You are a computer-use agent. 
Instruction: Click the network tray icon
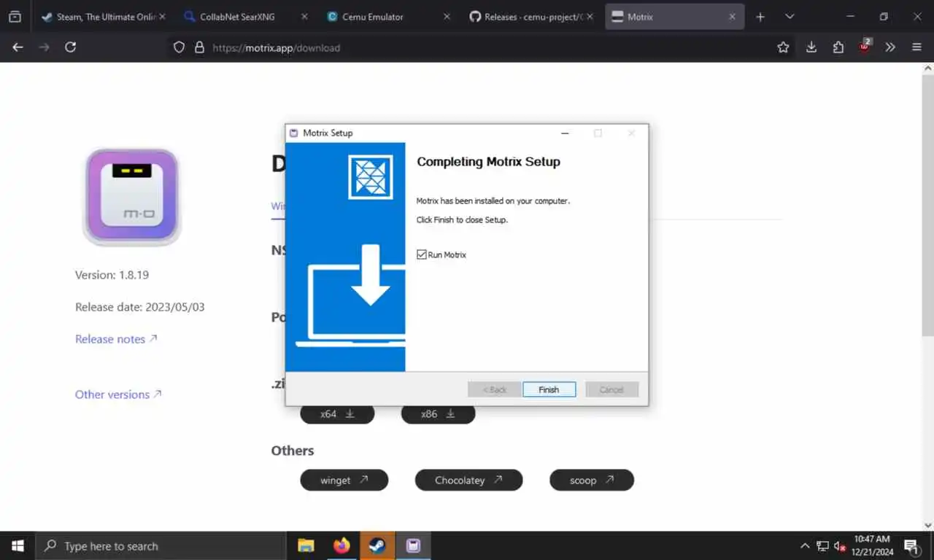click(x=822, y=545)
